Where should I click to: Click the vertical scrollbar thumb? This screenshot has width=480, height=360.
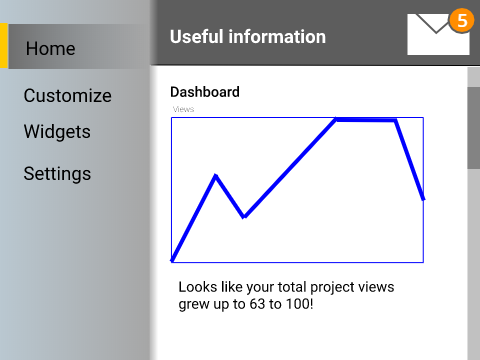click(474, 128)
